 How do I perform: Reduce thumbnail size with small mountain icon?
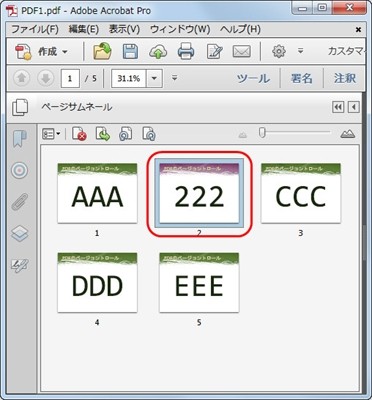[243, 135]
